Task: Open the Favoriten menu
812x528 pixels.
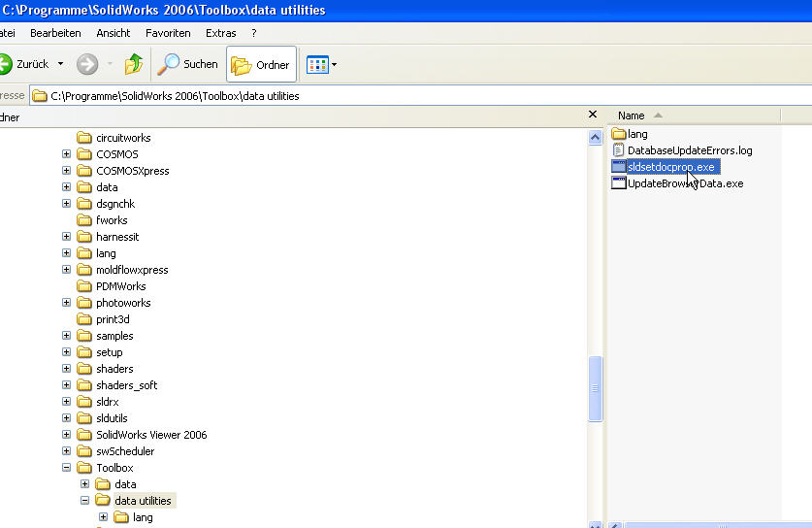Action: coord(168,33)
